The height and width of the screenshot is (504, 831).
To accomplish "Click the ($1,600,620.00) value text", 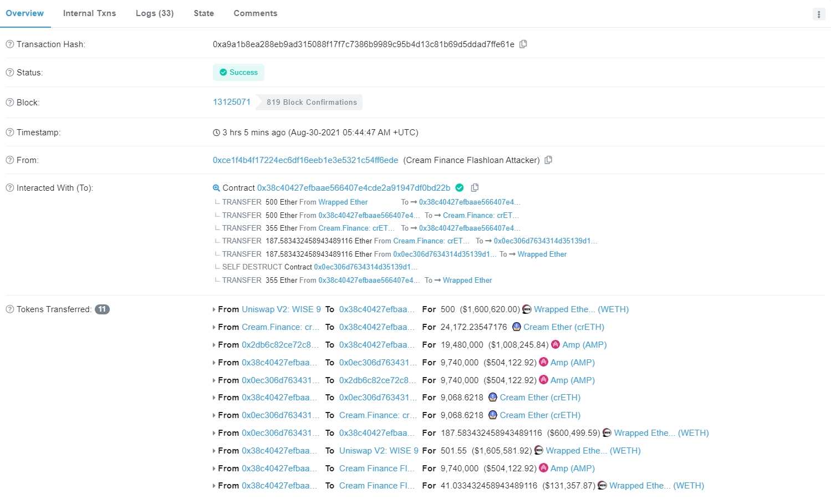I will 490,309.
